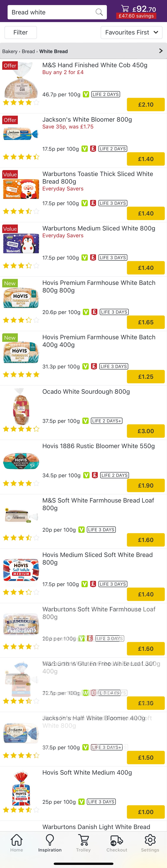Tap the search magnifier icon
Image resolution: width=167 pixels, height=868 pixels.
pos(99,12)
